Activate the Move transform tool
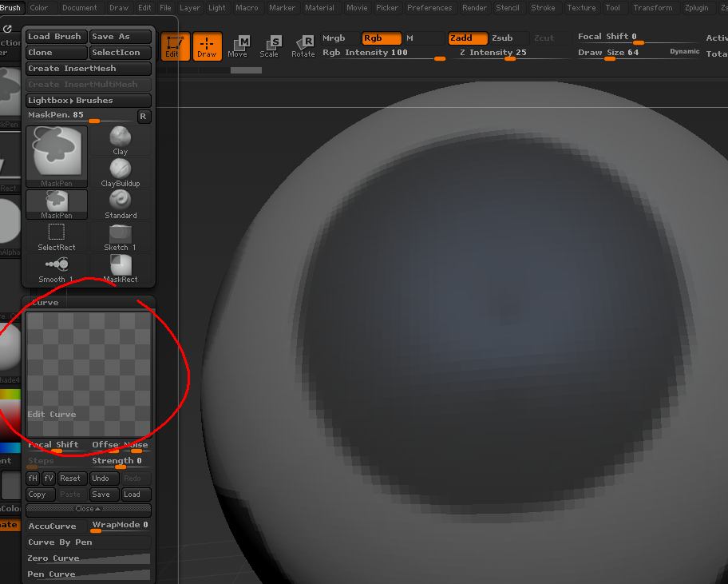 pyautogui.click(x=238, y=46)
